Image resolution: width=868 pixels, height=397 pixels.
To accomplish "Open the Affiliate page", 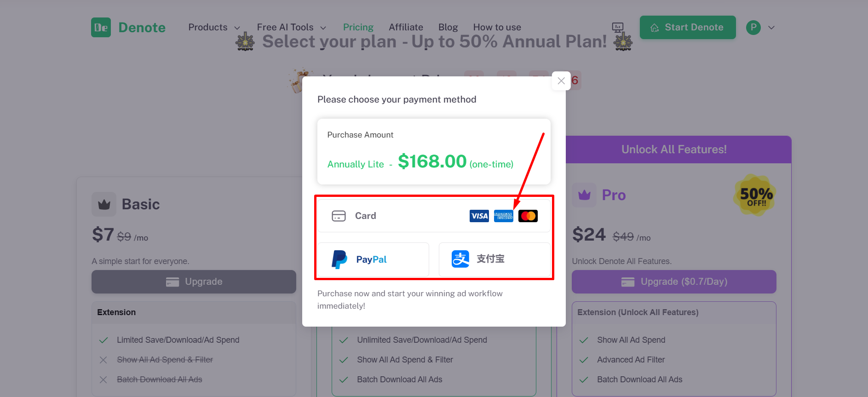I will coord(406,28).
